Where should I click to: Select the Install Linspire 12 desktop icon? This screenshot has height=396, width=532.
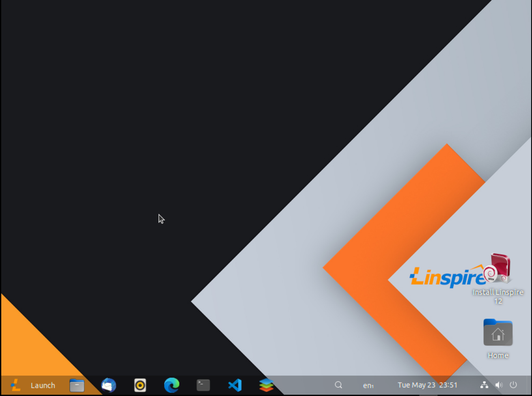pos(499,269)
